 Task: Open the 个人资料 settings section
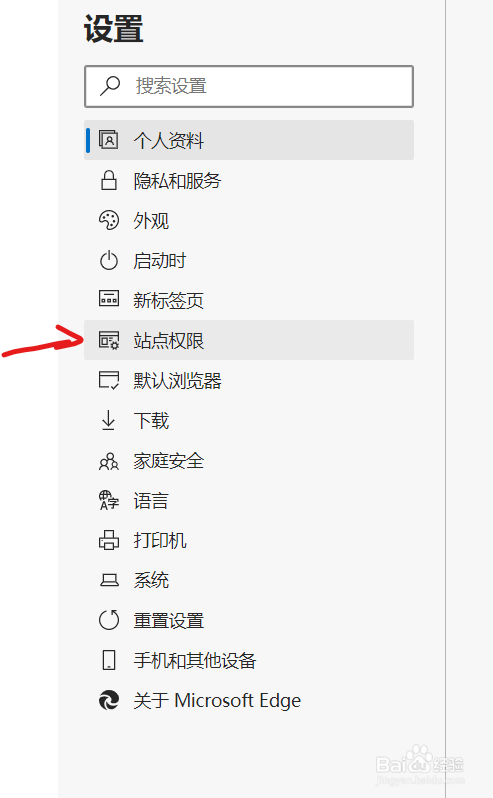pyautogui.click(x=249, y=140)
